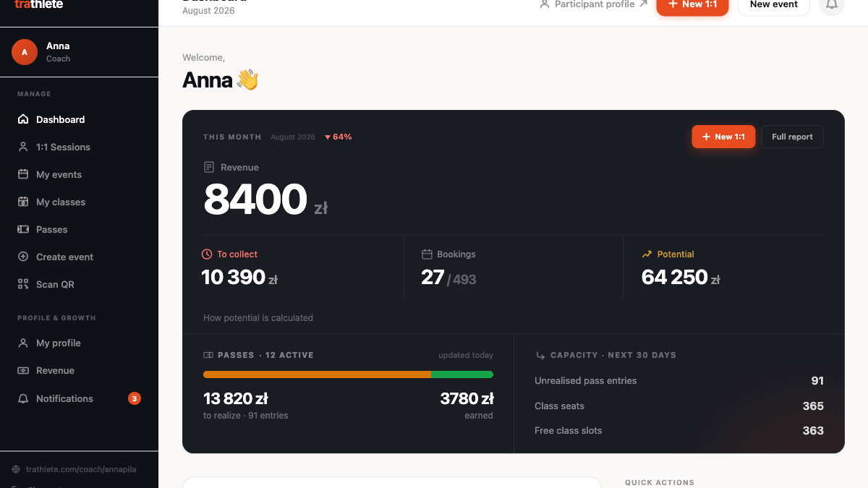Open Participant profile link
Image resolution: width=868 pixels, height=488 pixels.
(x=594, y=4)
